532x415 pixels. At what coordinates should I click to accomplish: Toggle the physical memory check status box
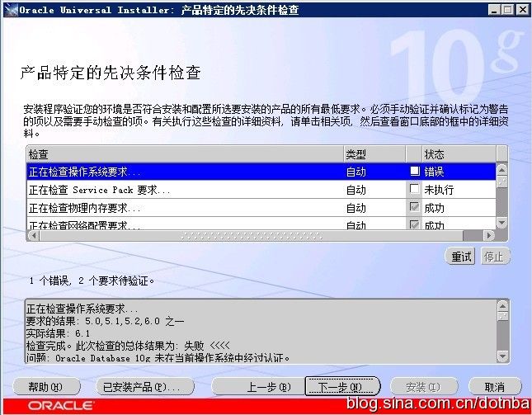click(415, 208)
